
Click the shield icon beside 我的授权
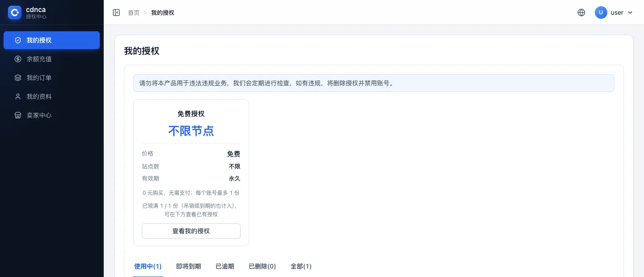18,40
